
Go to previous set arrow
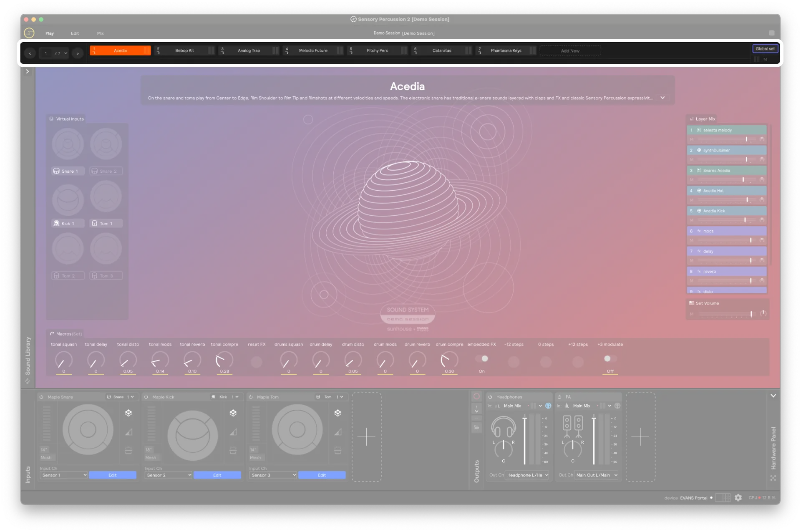(30, 53)
